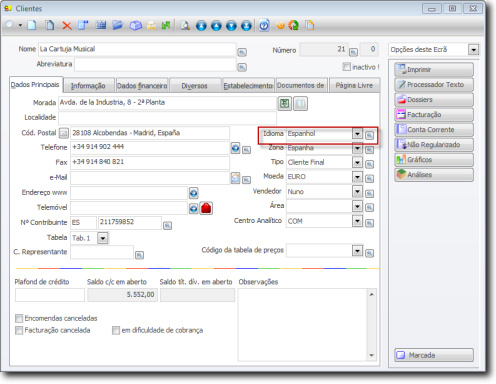Click the dial icon next to Telefone
Image resolution: width=496 pixels, height=384 pixels.
pos(235,148)
